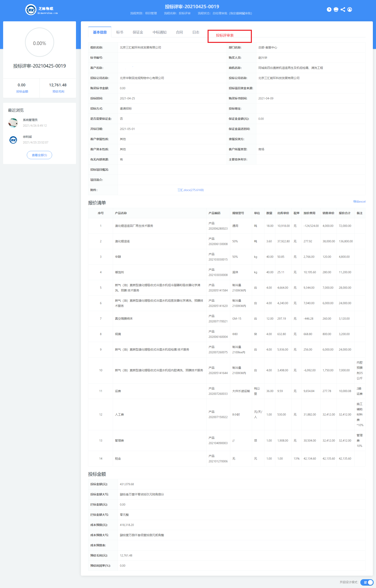Download the 三汇.docx attachment
376x588 pixels.
click(x=190, y=190)
